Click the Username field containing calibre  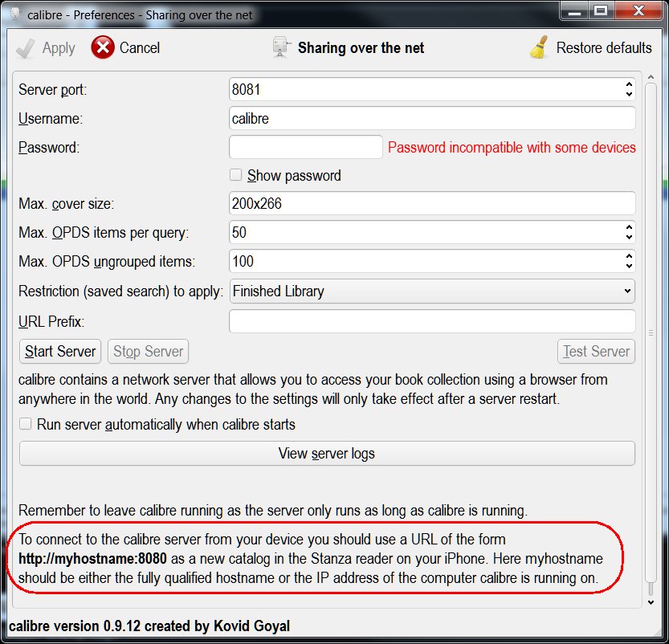[432, 119]
